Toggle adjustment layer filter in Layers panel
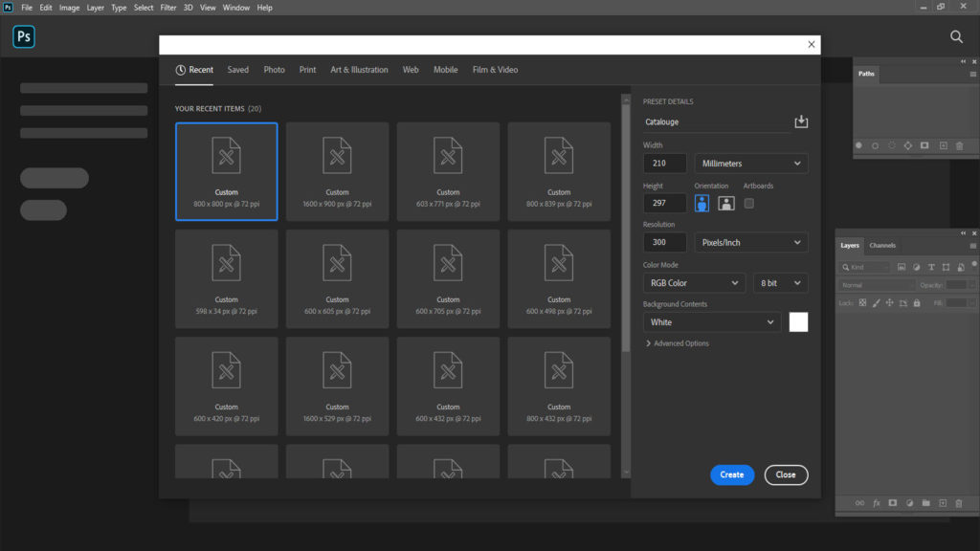 point(916,267)
